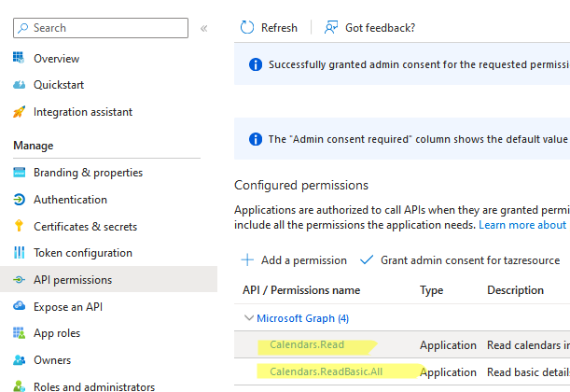Open Token configuration

tap(83, 253)
